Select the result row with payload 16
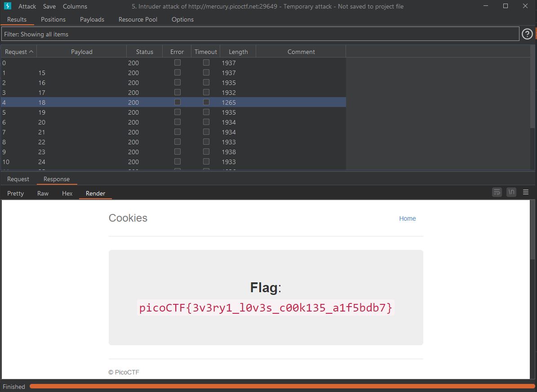 point(173,83)
